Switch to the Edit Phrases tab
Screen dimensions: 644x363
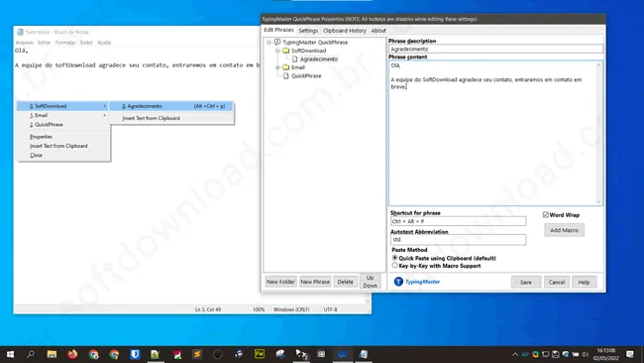278,30
